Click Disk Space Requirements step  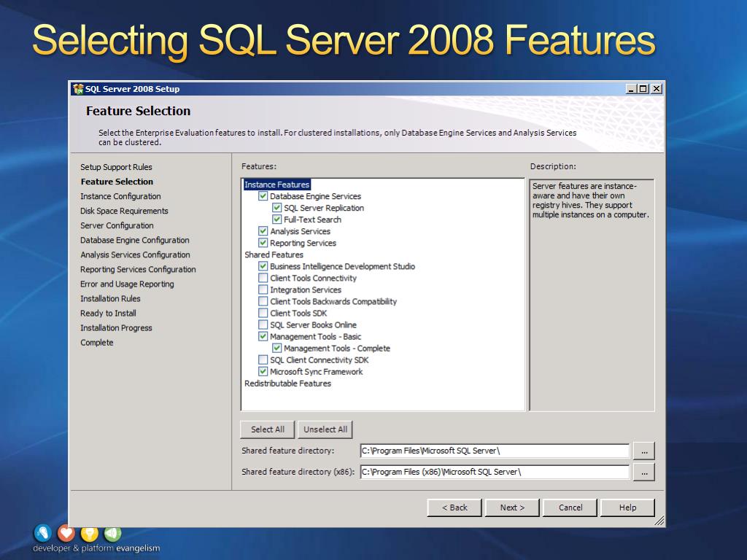pyautogui.click(x=124, y=211)
